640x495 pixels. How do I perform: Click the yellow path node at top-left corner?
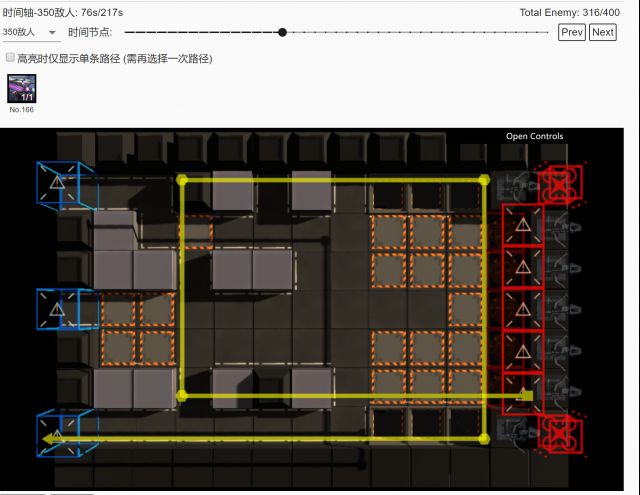(182, 180)
